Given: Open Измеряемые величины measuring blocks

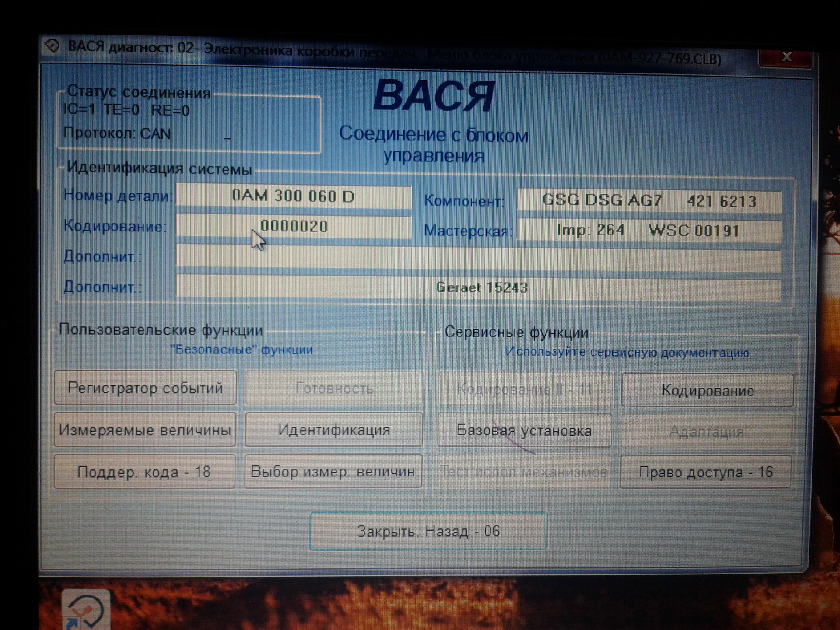Looking at the screenshot, I should pyautogui.click(x=145, y=430).
